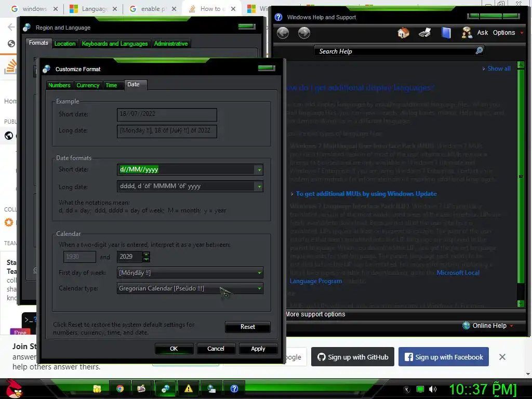Click Sign up with GitHub
Image resolution: width=532 pixels, height=399 pixels.
click(353, 357)
